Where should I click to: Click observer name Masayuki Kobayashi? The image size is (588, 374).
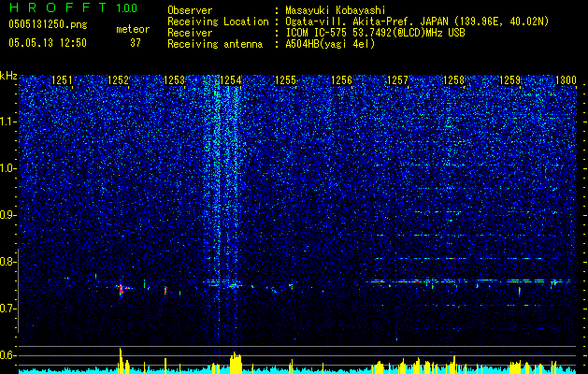click(336, 10)
